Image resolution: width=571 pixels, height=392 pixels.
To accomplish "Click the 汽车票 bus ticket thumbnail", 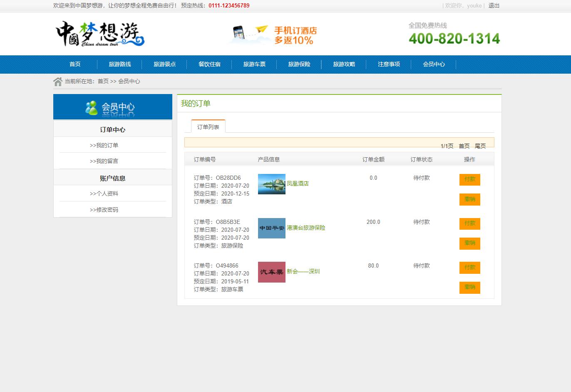I will click(271, 272).
